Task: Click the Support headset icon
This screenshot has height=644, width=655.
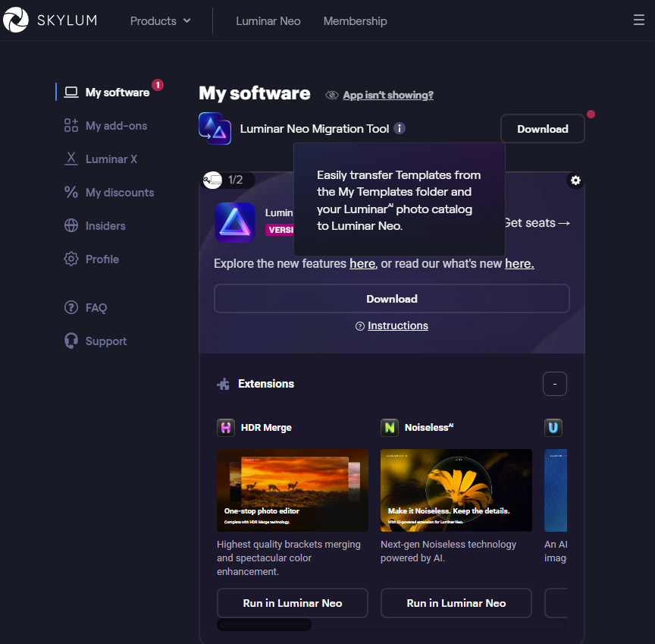Action: [x=71, y=341]
